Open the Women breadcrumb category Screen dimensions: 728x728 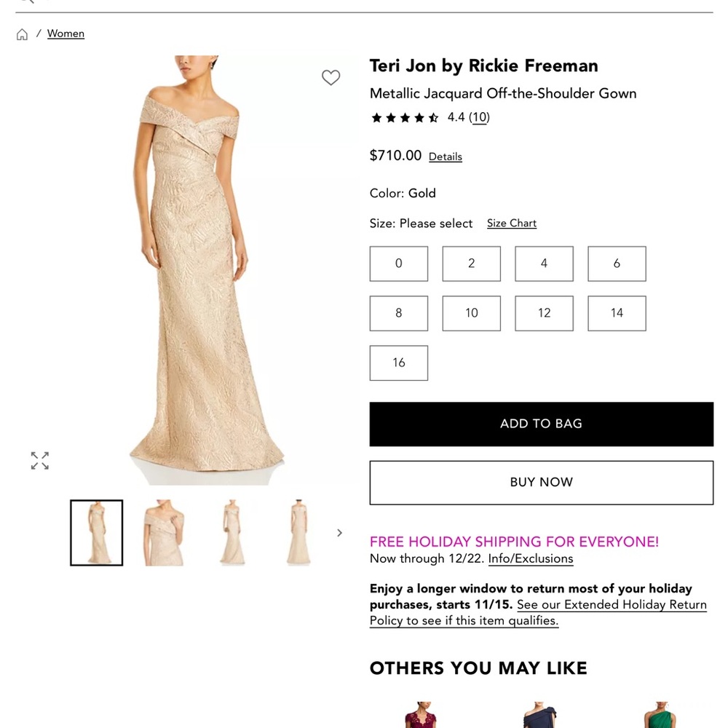click(66, 33)
